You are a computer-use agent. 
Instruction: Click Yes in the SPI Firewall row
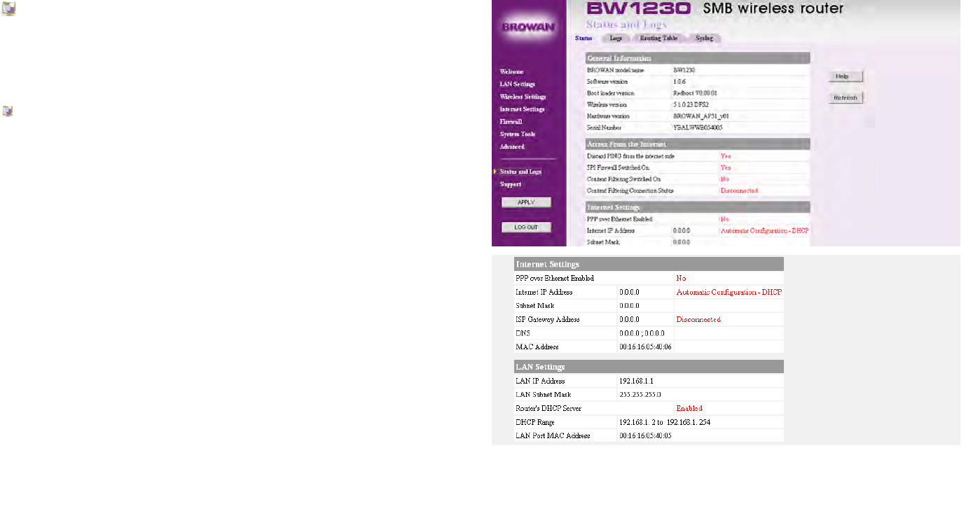tap(726, 168)
